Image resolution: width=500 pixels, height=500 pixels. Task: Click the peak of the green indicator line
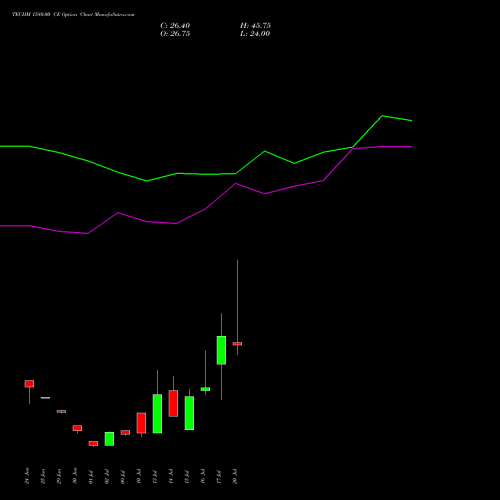(382, 116)
